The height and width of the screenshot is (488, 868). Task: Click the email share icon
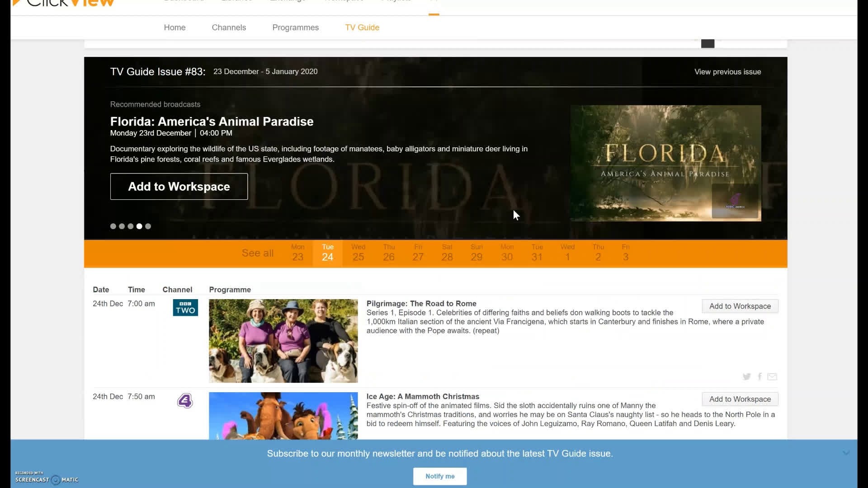click(x=773, y=376)
